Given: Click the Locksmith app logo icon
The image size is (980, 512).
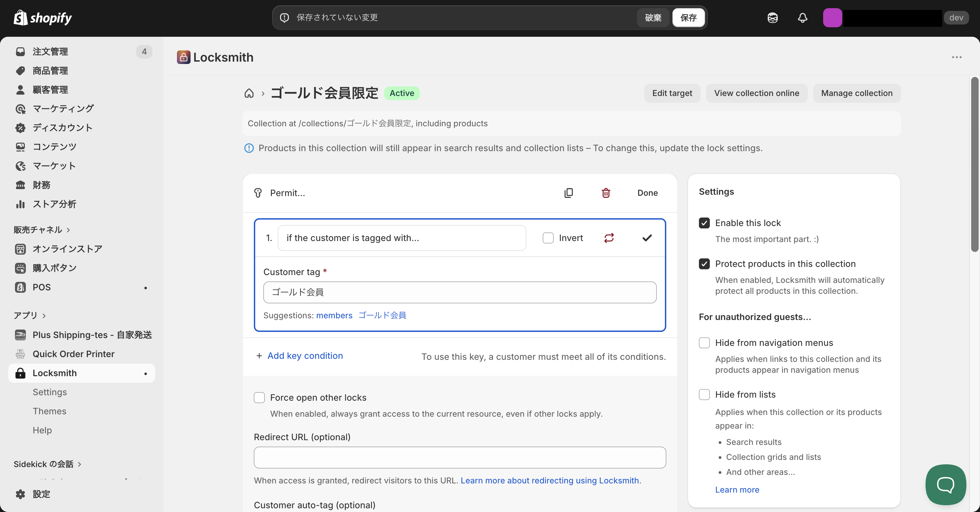Looking at the screenshot, I should point(183,57).
